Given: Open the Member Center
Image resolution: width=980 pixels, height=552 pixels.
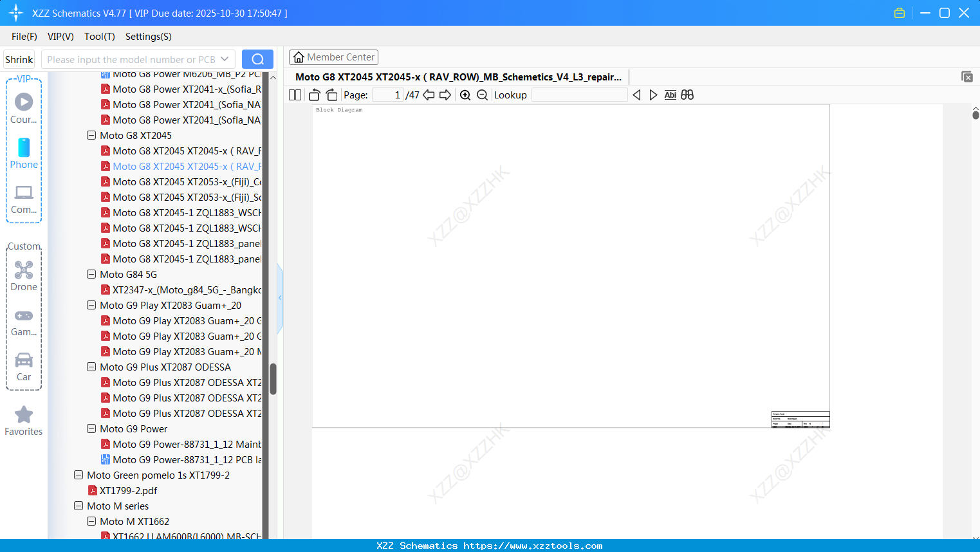Looking at the screenshot, I should point(333,57).
